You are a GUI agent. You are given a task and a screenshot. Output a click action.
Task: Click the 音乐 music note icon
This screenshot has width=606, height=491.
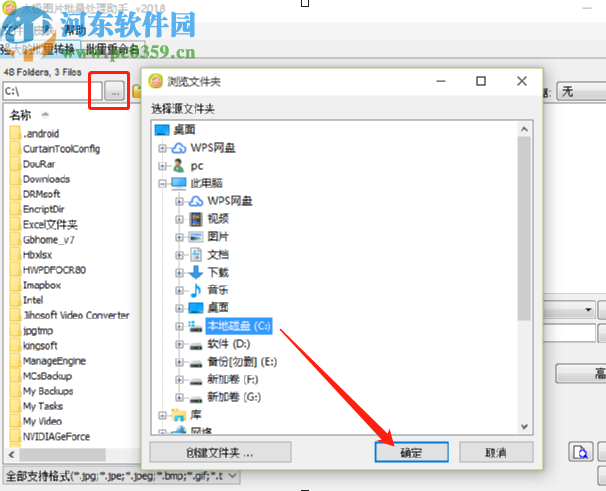click(x=196, y=290)
